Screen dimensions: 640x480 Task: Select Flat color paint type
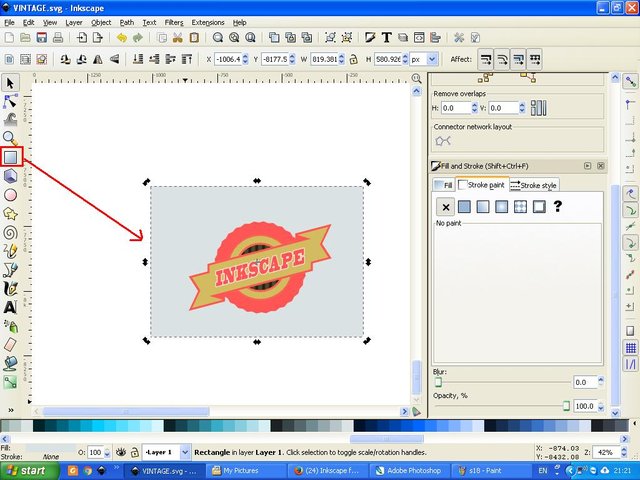tap(464, 207)
